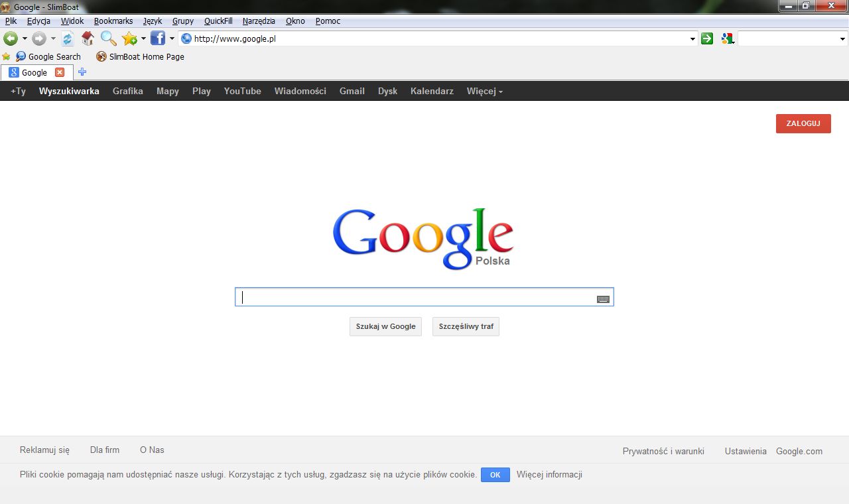
Task: Open Google.com footer link
Action: 799,451
